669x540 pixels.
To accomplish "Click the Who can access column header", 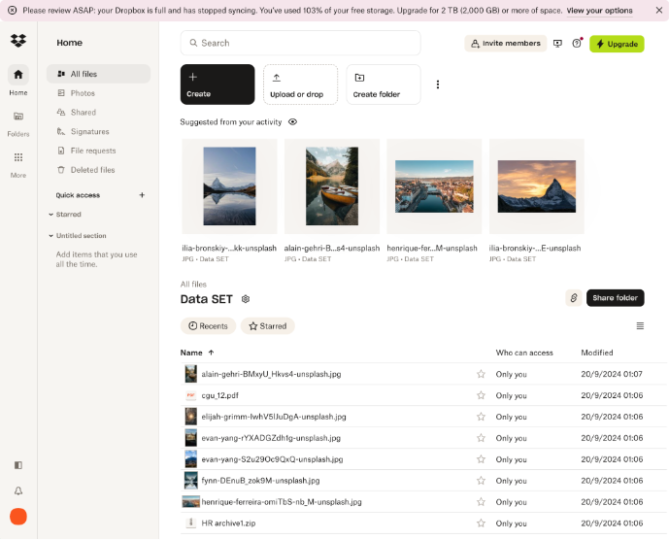I will tap(524, 353).
